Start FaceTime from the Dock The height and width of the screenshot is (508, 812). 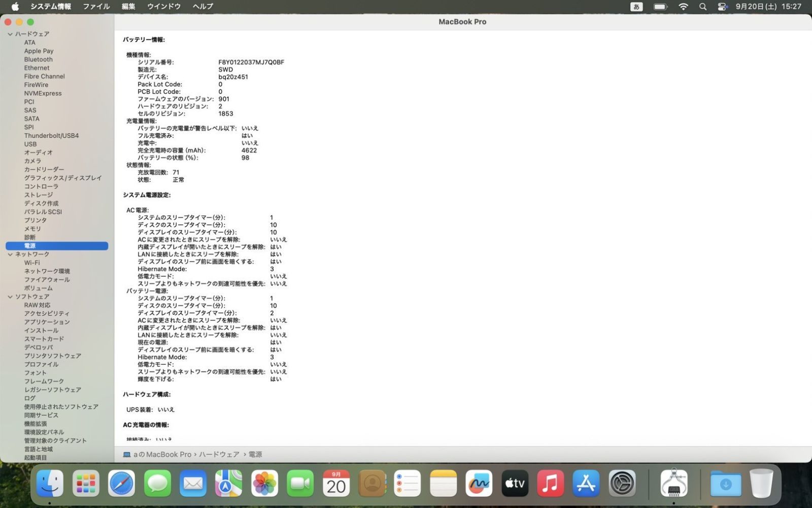(x=300, y=483)
